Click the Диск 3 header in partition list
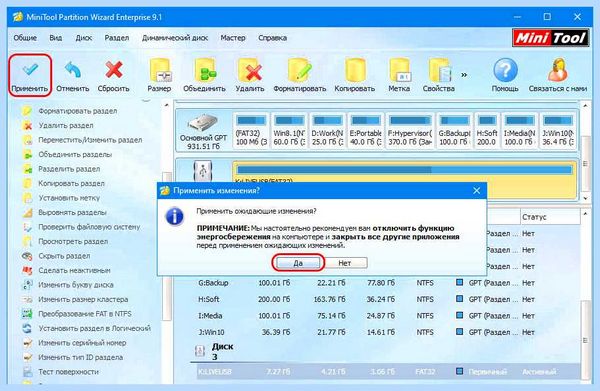The image size is (600, 391). pyautogui.click(x=222, y=351)
